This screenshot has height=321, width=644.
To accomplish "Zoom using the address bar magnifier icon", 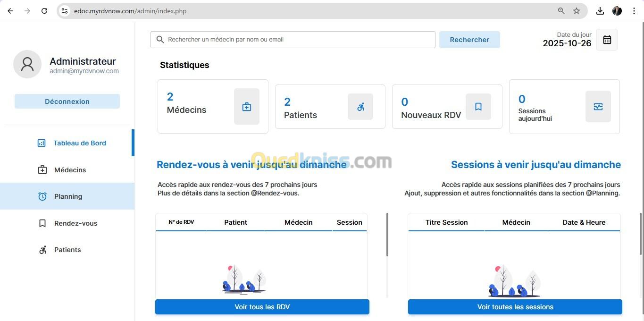I will pos(561,11).
